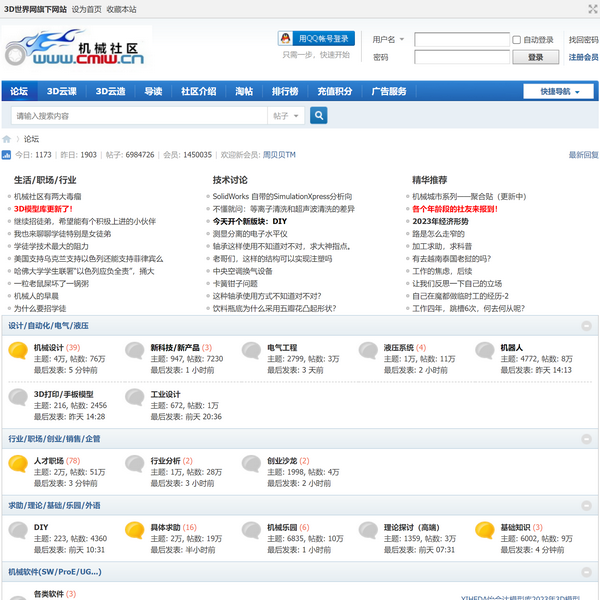Open the 3D云课 navigation tab
The height and width of the screenshot is (600, 600).
[62, 91]
